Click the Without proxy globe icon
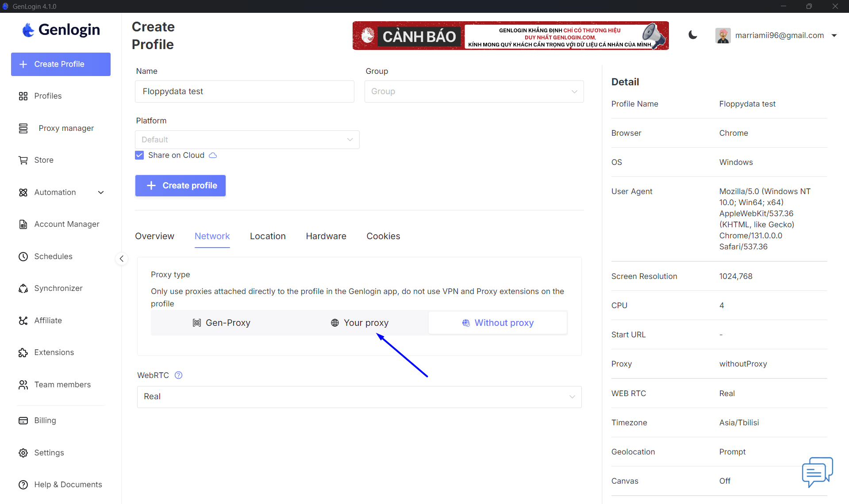 coord(466,323)
